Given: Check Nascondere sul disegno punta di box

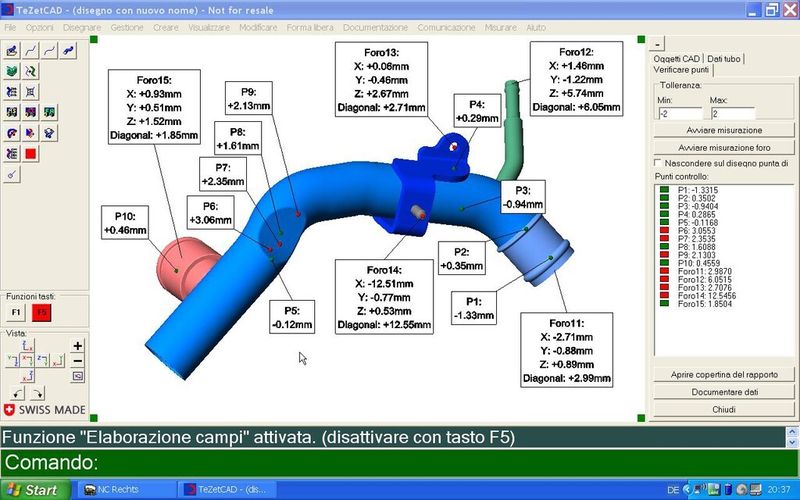Looking at the screenshot, I should click(658, 163).
